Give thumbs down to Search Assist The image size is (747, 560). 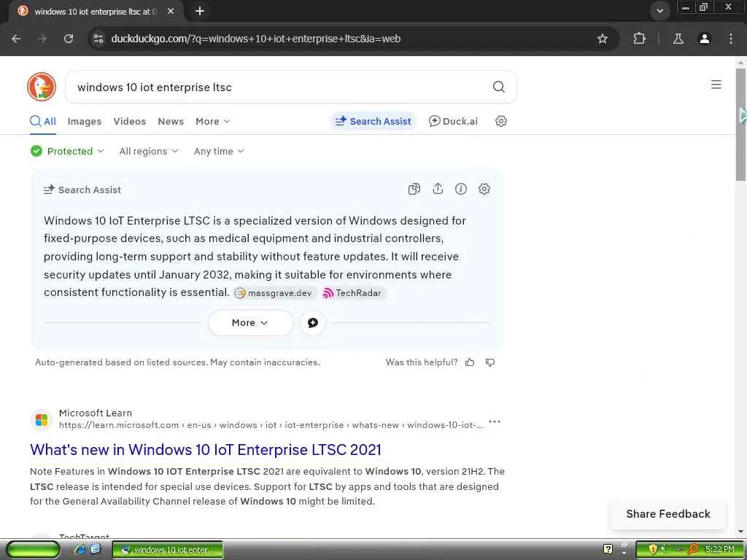click(489, 362)
